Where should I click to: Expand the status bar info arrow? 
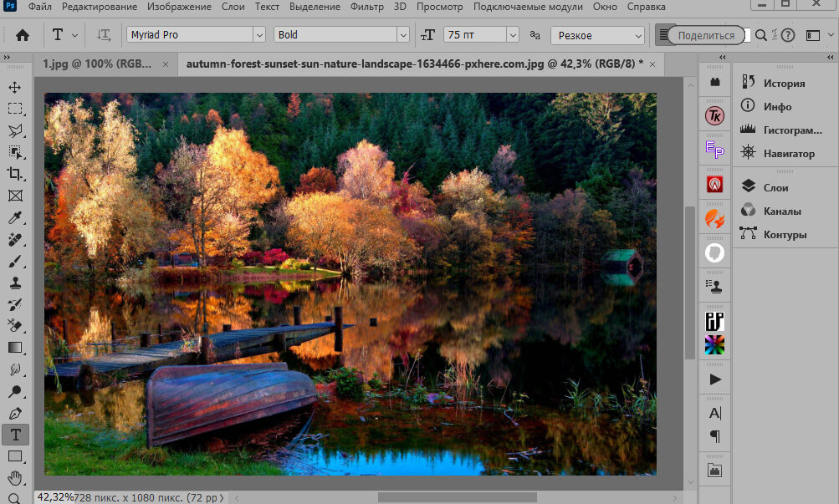point(222,497)
